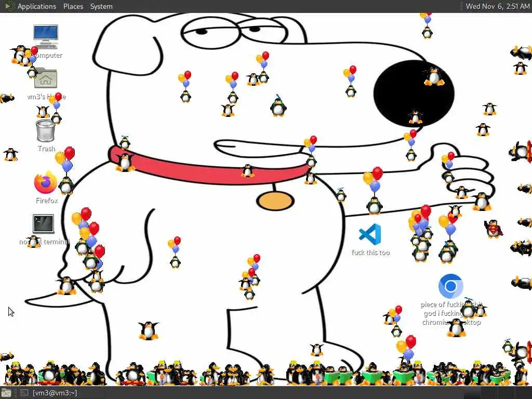This screenshot has width=532, height=399.
Task: Select the 'Trash' label text
Action: click(46, 149)
